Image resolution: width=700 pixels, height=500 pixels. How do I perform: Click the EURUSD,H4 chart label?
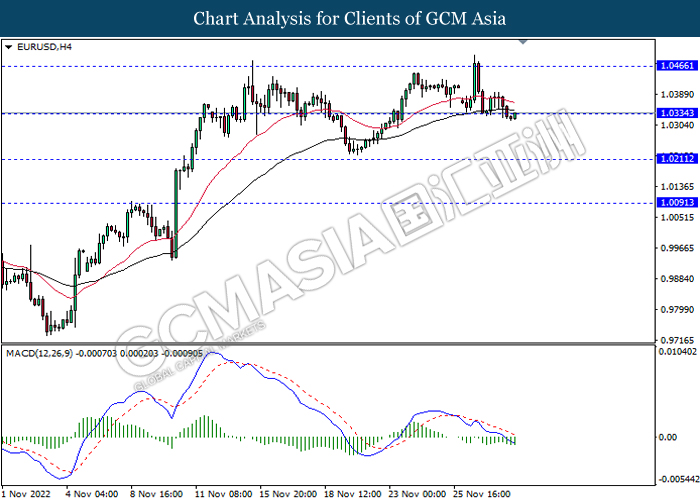[x=44, y=47]
